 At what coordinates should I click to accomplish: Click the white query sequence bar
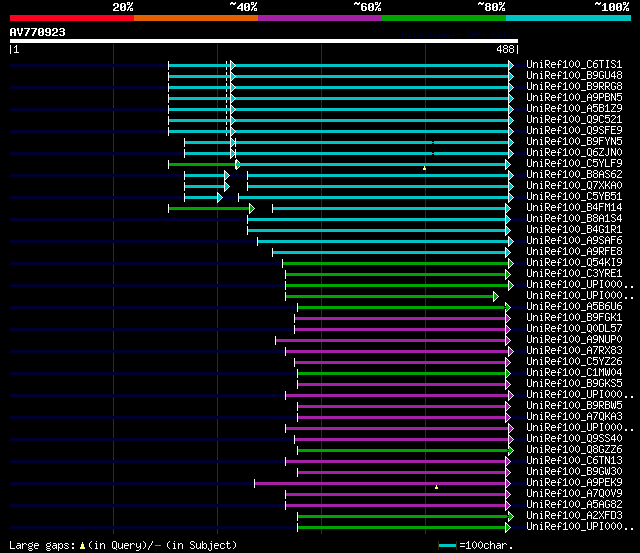pos(264,41)
